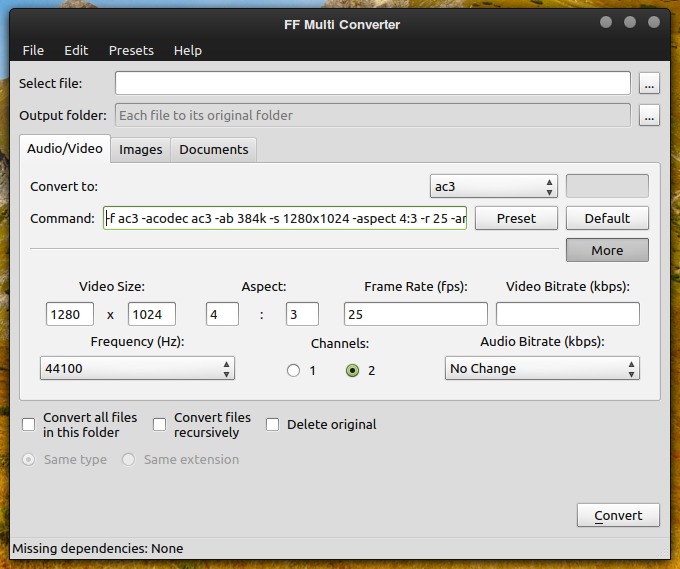Click the aspect field showing 3
The width and height of the screenshot is (680, 569).
point(302,314)
